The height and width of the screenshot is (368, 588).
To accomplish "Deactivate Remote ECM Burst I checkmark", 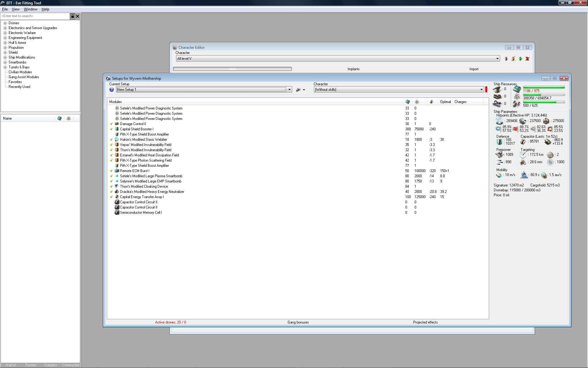I will (111, 171).
